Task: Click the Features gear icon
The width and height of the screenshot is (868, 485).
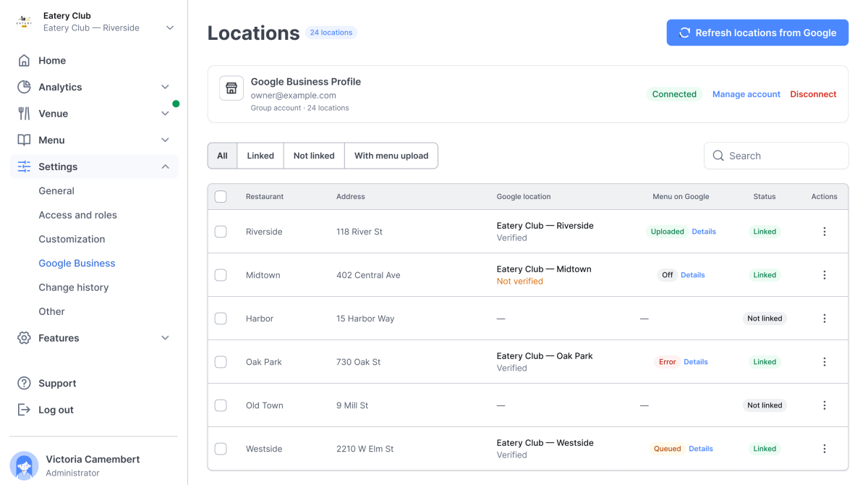Action: 24,338
